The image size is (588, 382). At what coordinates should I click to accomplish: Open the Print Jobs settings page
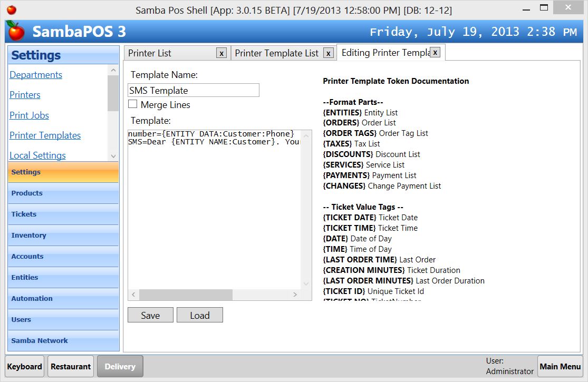pos(29,115)
